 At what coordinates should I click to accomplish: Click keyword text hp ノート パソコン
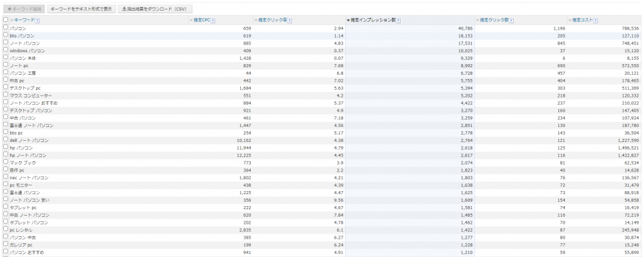28,155
